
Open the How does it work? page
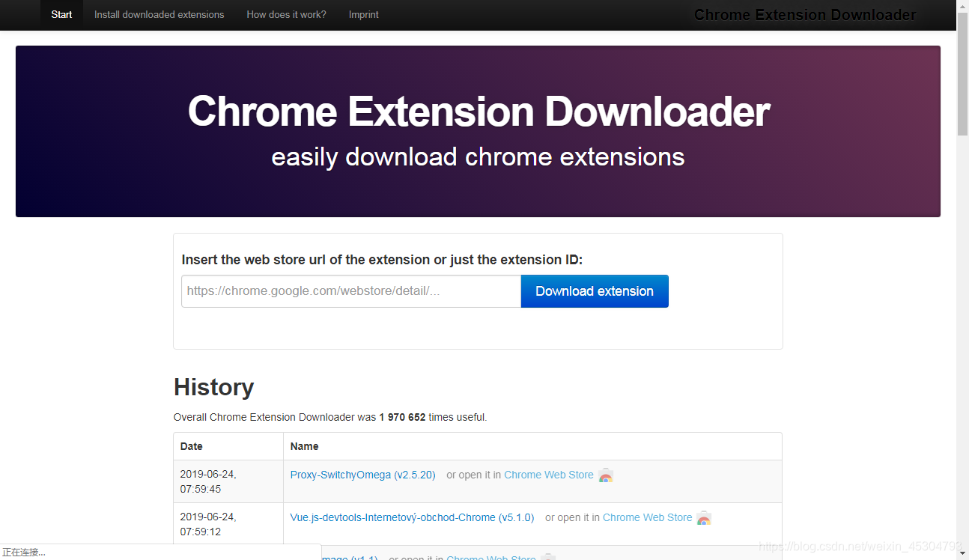286,15
